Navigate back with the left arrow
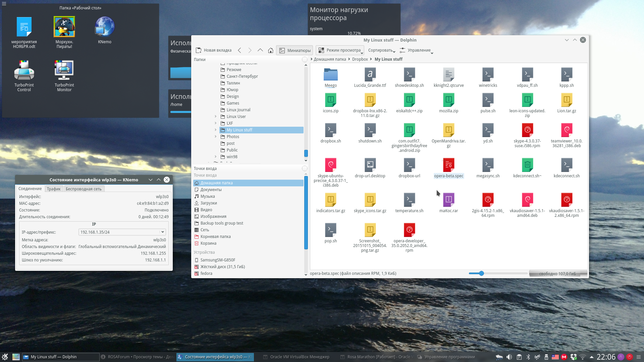The image size is (644, 362). click(x=239, y=50)
